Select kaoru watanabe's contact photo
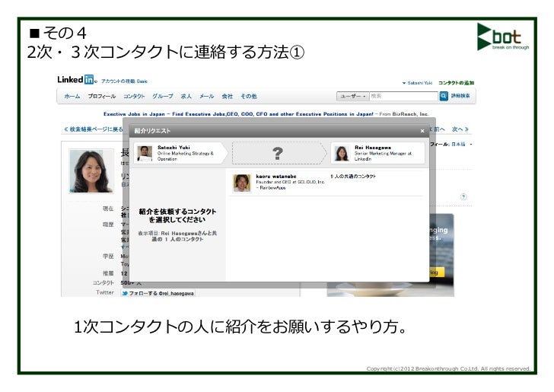554x392 pixels. [242, 183]
